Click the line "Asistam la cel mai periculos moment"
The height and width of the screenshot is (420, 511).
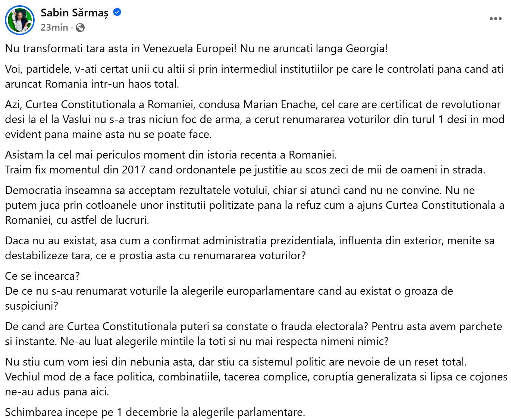pos(171,154)
